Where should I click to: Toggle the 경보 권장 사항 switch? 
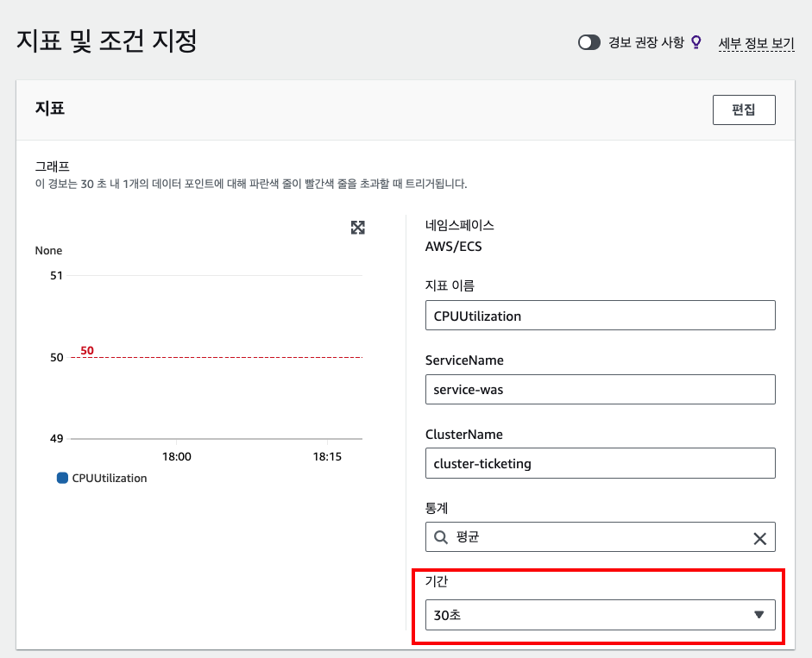click(589, 42)
